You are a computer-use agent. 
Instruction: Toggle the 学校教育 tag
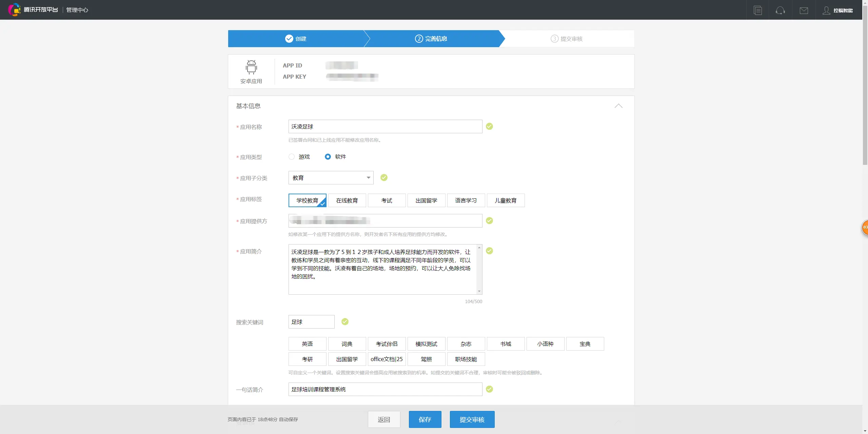coord(307,200)
